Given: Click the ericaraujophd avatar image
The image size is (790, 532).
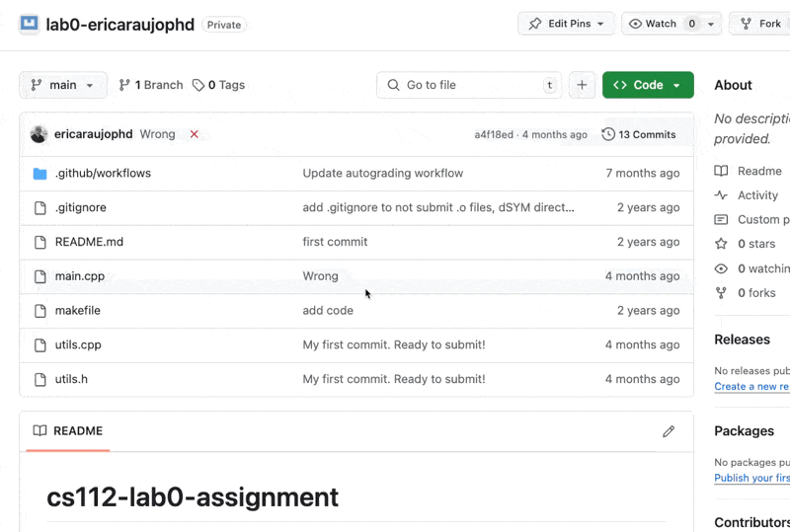Looking at the screenshot, I should (x=39, y=134).
